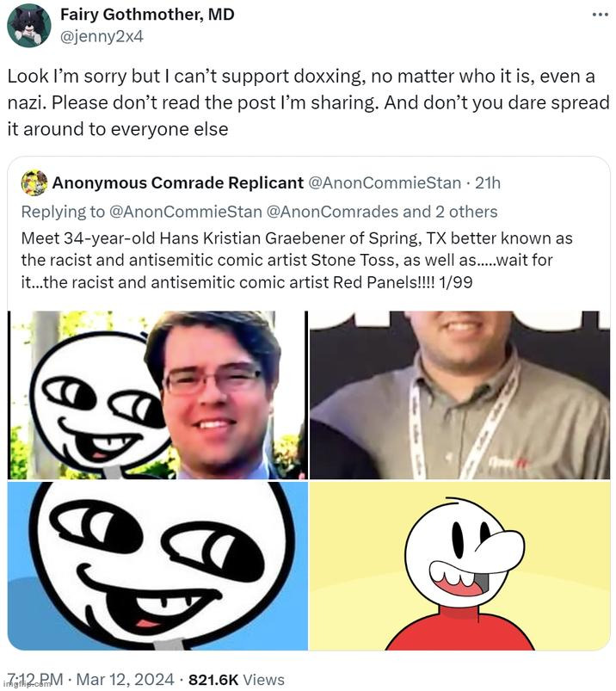Open the Fairy Gothmother, MD display name
The width and height of the screenshot is (616, 691).
tap(147, 15)
